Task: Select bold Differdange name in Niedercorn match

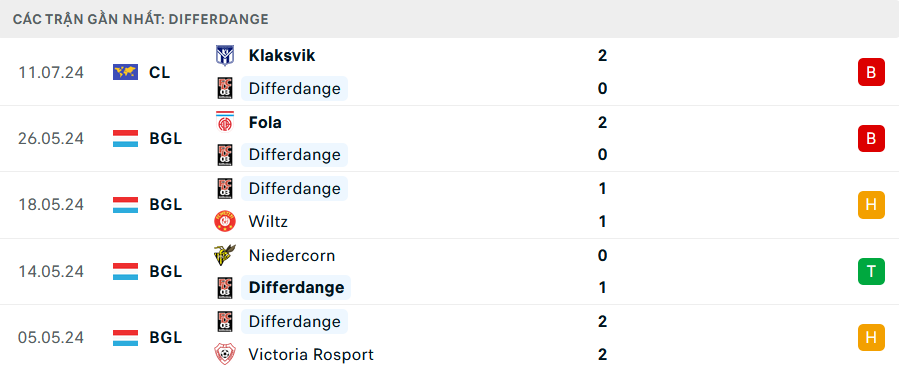Action: pos(296,287)
